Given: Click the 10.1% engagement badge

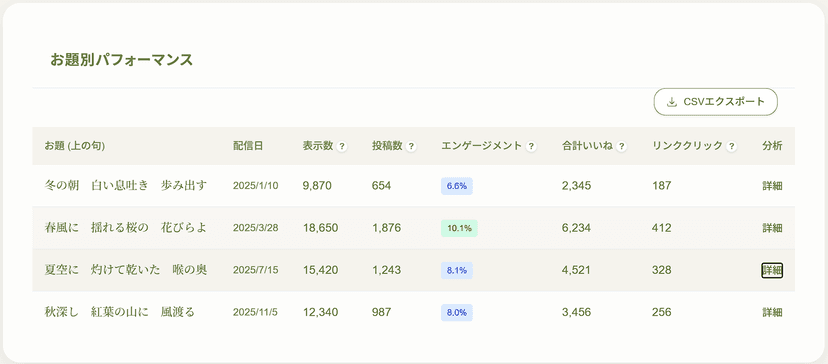Looking at the screenshot, I should (x=459, y=228).
